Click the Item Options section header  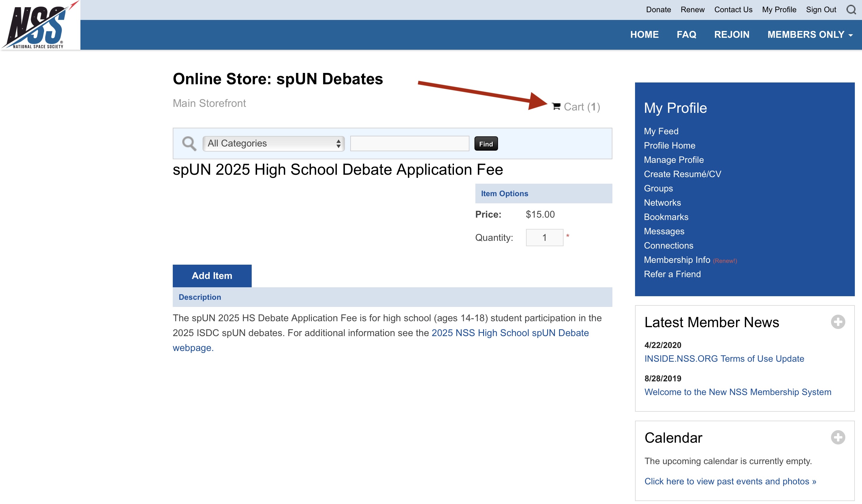coord(544,194)
